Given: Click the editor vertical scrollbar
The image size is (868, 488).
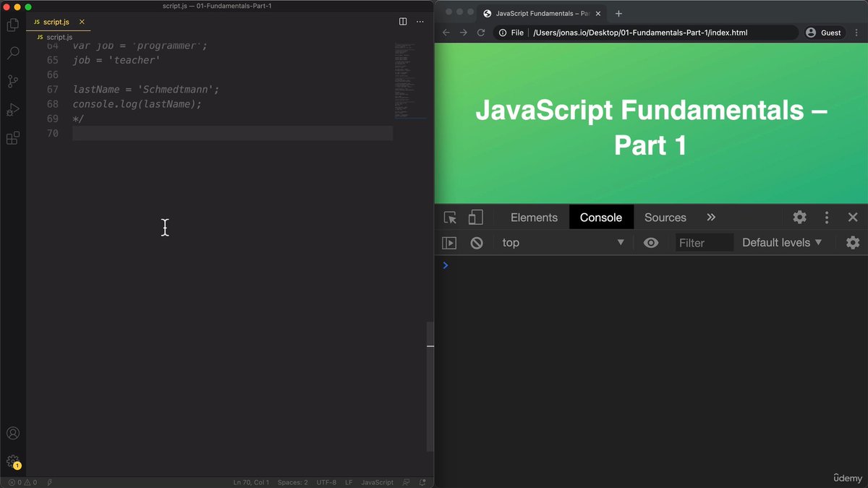Looking at the screenshot, I should click(x=430, y=387).
